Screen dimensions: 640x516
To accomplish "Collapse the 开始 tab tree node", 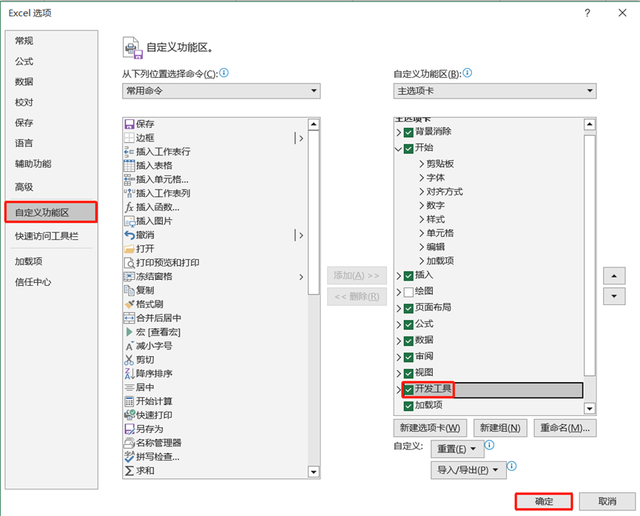I will click(399, 149).
